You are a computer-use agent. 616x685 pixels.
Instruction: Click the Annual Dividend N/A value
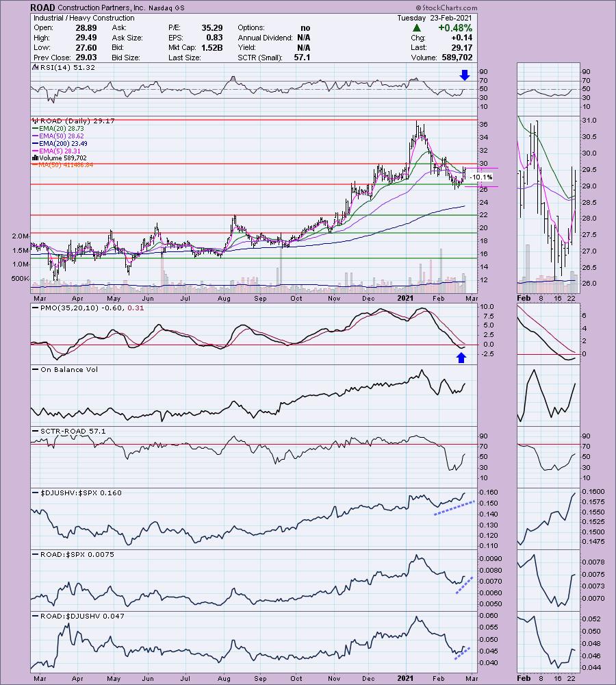click(x=304, y=38)
